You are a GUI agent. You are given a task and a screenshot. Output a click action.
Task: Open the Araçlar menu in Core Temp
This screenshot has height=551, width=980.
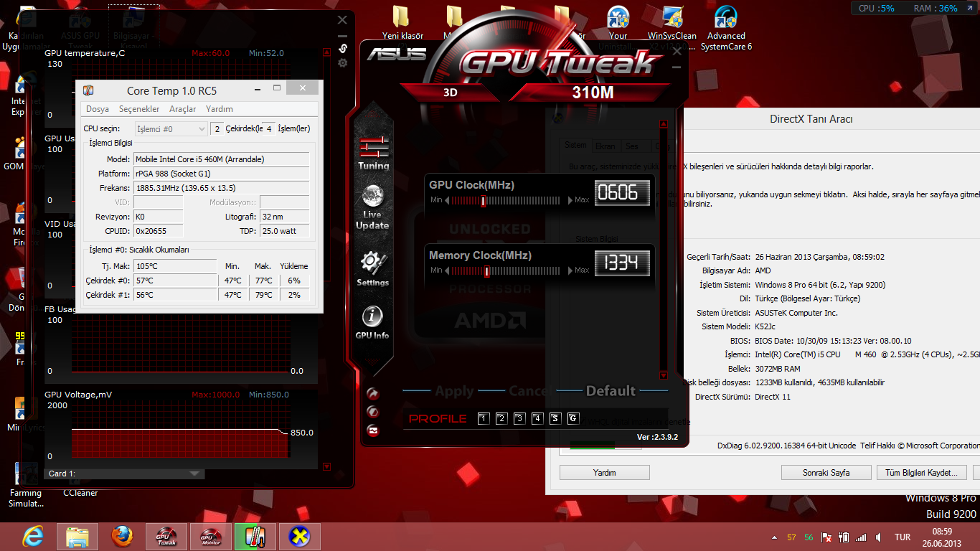[x=183, y=109]
